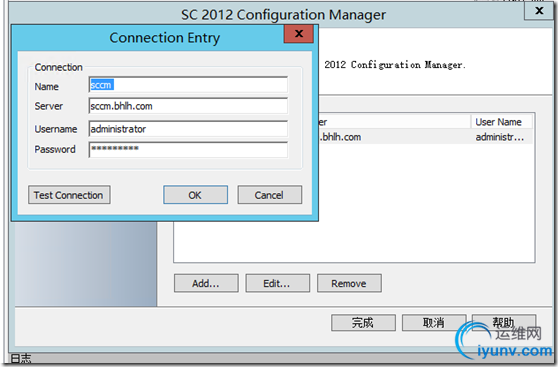The width and height of the screenshot is (558, 367).
Task: Click the Test Connection button
Action: pos(69,195)
